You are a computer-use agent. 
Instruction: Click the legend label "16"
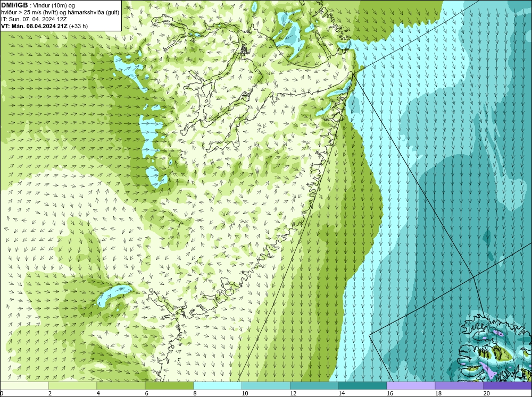point(390,393)
